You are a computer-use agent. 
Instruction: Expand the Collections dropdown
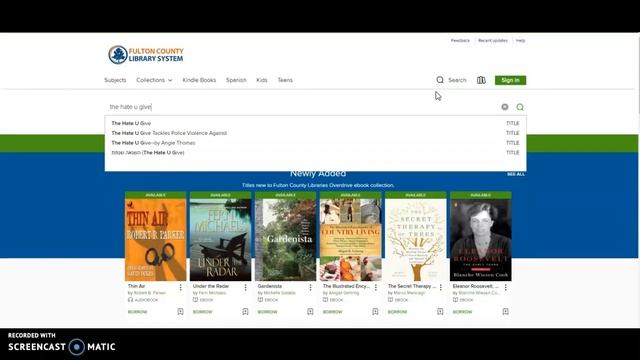pyautogui.click(x=154, y=80)
